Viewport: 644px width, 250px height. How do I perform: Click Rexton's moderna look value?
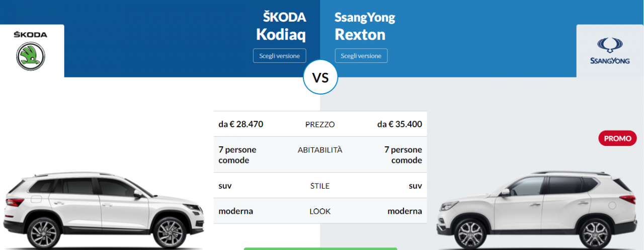(405, 211)
